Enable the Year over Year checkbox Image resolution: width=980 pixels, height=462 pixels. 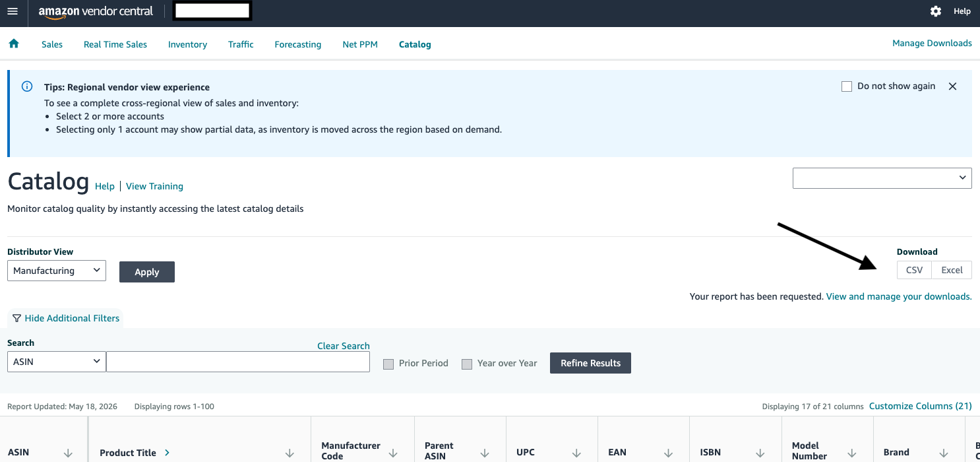(467, 364)
